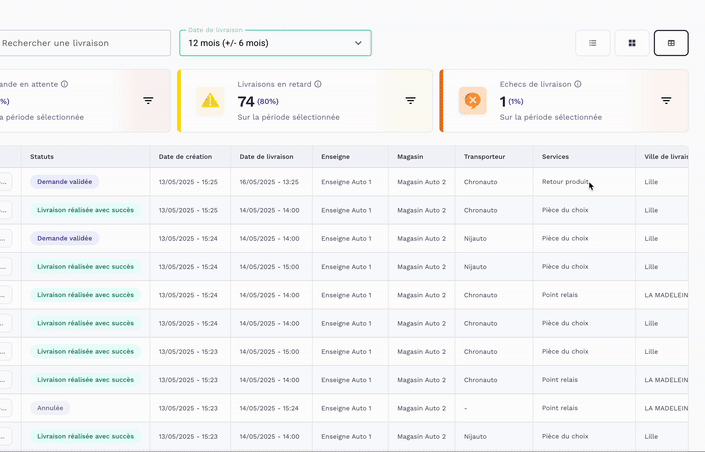Filter by pending requests (en attente)
This screenshot has width=705, height=452.
click(148, 101)
